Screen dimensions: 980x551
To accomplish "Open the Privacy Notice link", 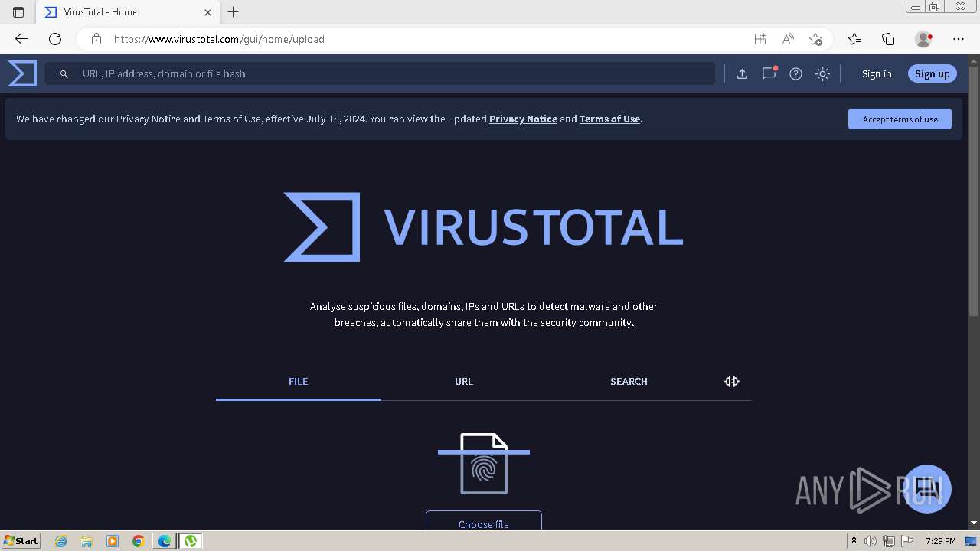I will (523, 119).
